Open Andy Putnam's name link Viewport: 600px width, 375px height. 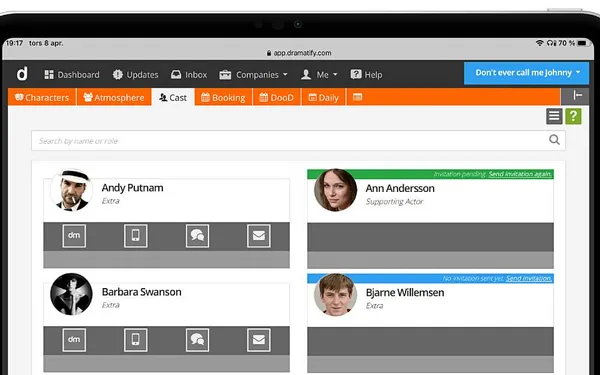132,188
